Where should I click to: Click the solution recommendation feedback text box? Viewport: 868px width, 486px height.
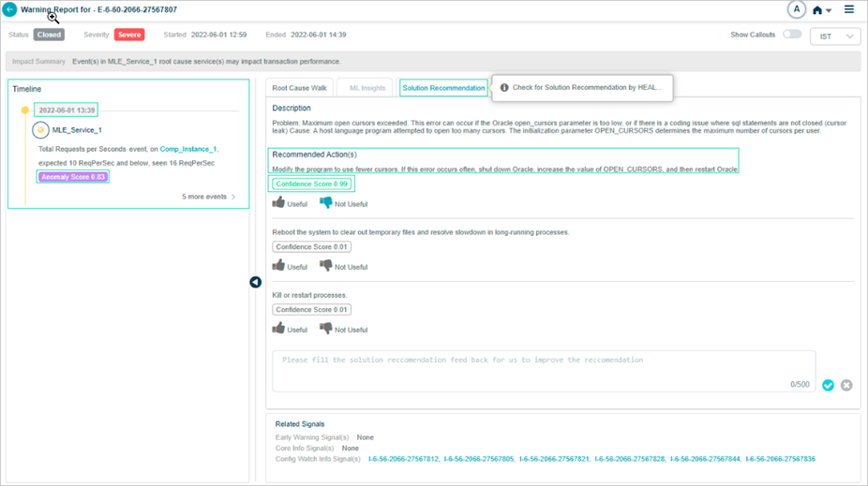(x=544, y=369)
